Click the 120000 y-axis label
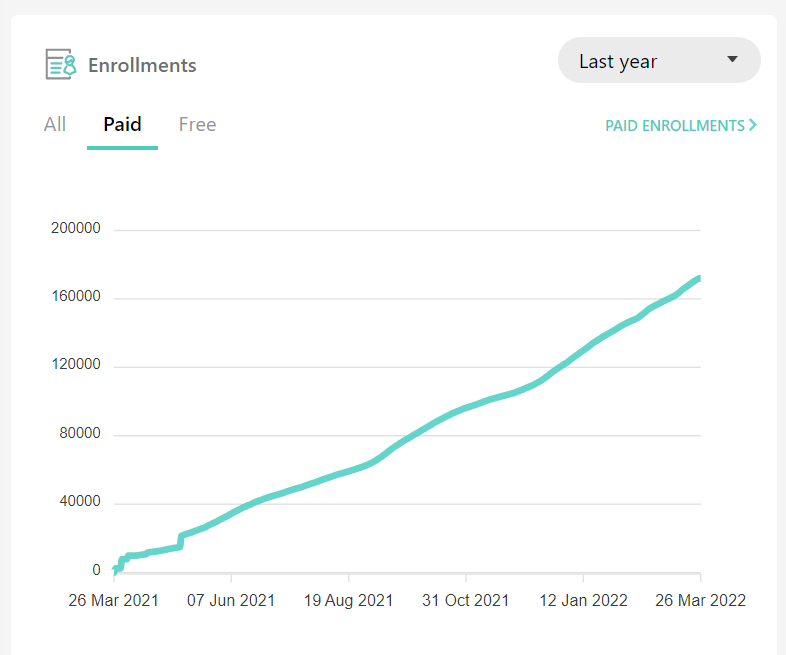 [x=76, y=365]
